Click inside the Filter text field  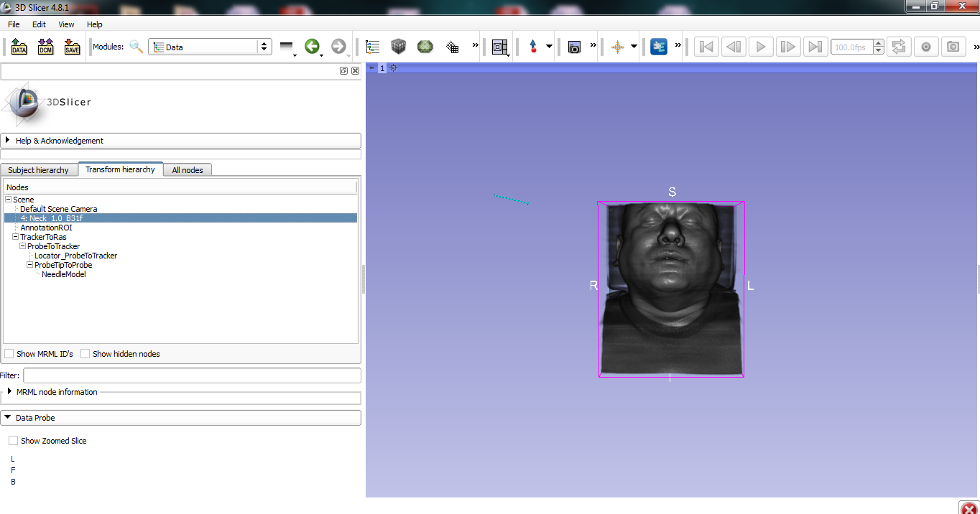pos(190,375)
